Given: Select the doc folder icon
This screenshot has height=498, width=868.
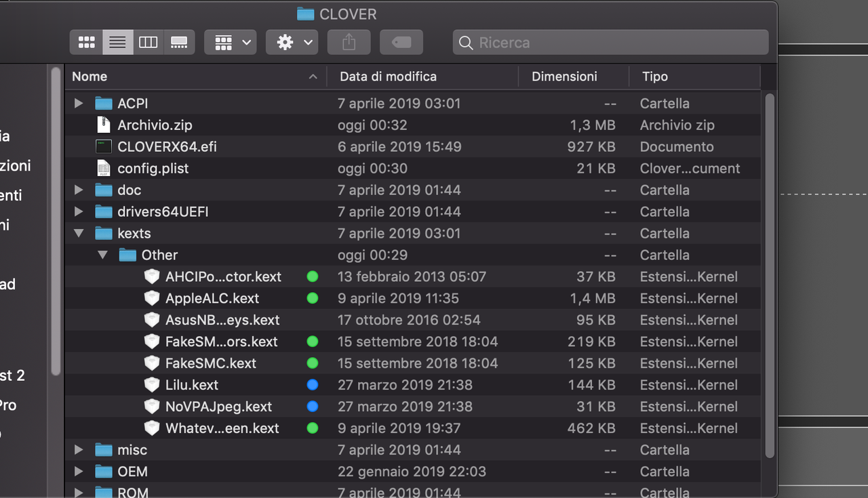Looking at the screenshot, I should pyautogui.click(x=103, y=190).
